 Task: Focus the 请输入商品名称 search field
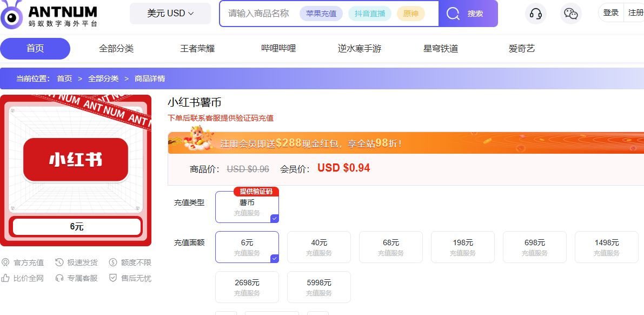pyautogui.click(x=259, y=14)
